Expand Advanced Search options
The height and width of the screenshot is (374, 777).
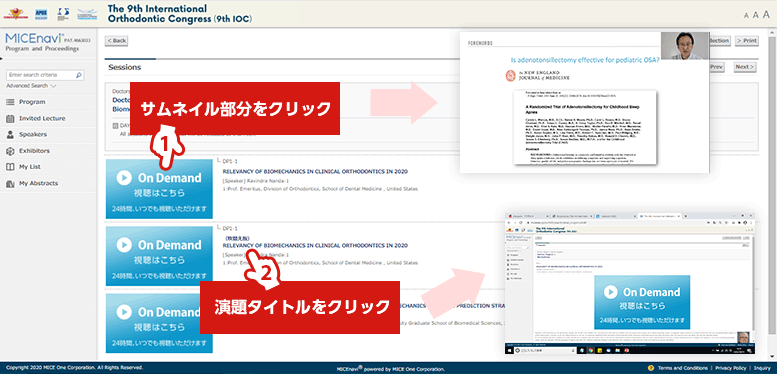[x=31, y=86]
